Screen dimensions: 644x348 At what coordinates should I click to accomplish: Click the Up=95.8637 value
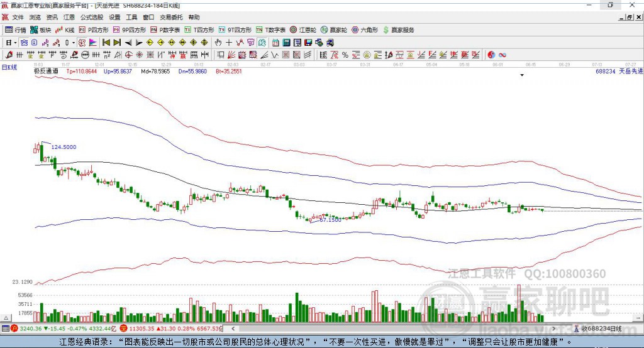click(x=118, y=71)
